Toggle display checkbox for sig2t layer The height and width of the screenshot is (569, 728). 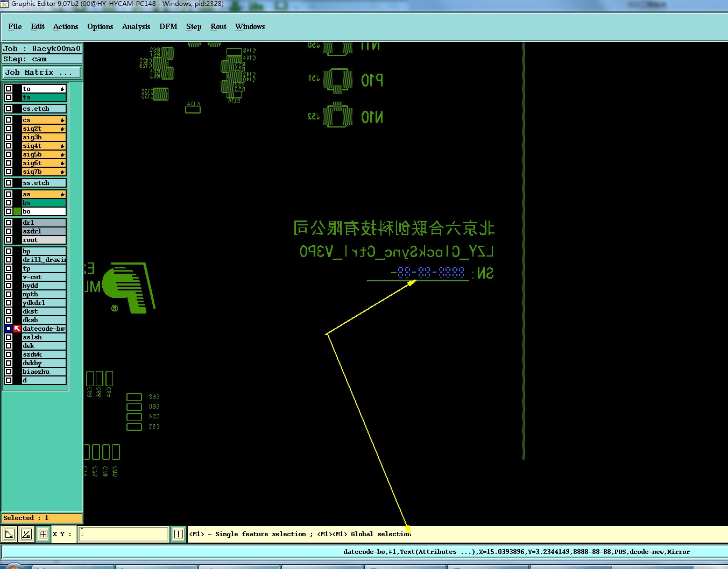(x=9, y=129)
